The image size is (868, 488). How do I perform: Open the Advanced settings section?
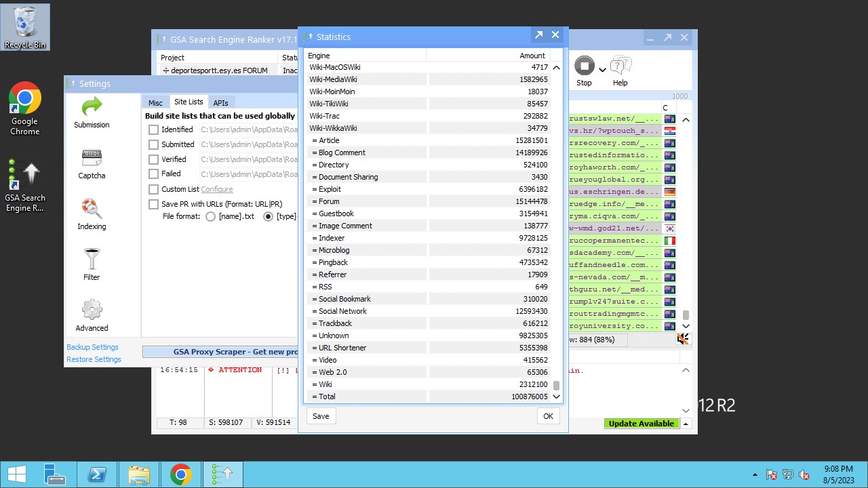click(x=92, y=316)
